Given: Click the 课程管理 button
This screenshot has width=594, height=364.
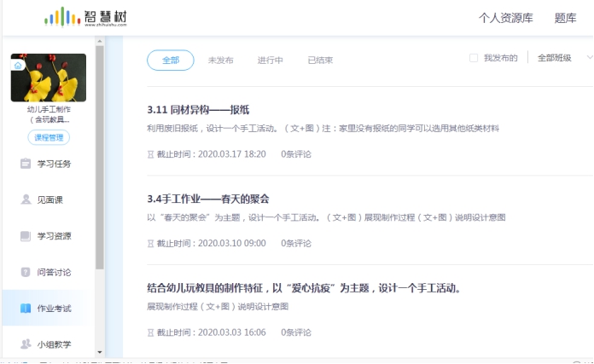Looking at the screenshot, I should pyautogui.click(x=49, y=137).
